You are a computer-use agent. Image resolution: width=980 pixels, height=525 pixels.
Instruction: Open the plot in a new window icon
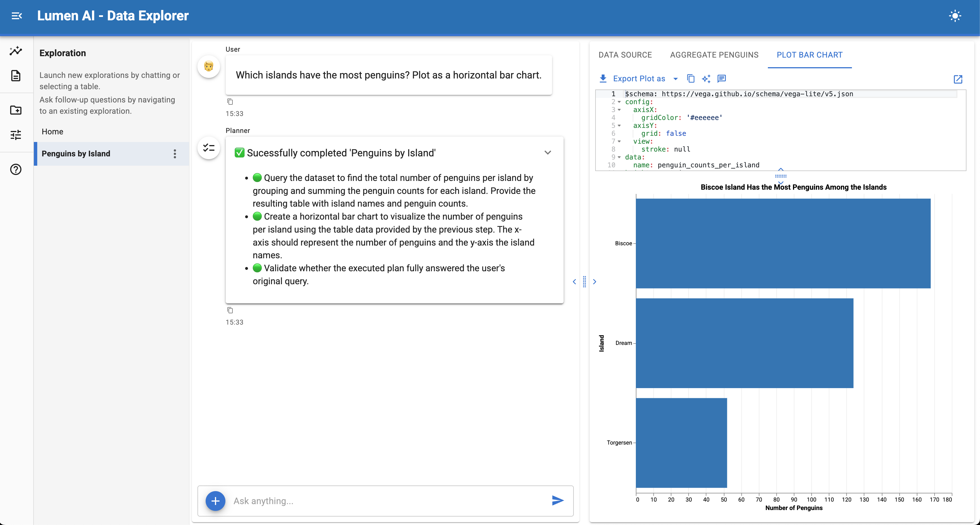click(x=958, y=79)
